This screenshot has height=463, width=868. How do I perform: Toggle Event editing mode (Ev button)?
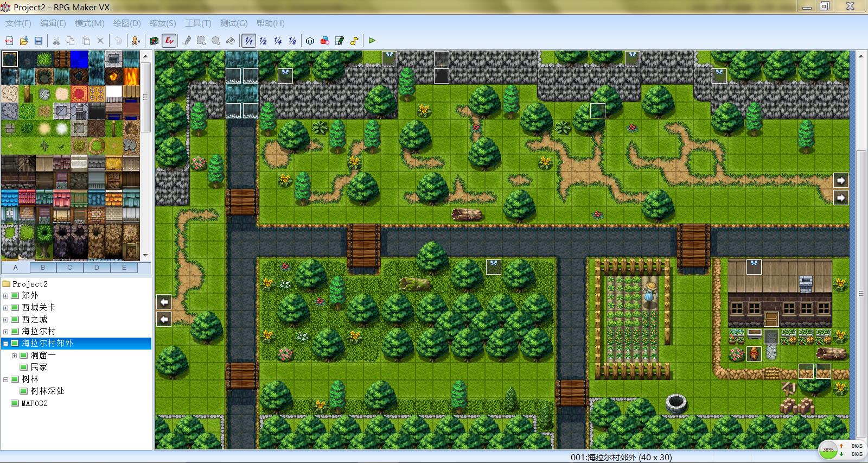click(x=169, y=41)
